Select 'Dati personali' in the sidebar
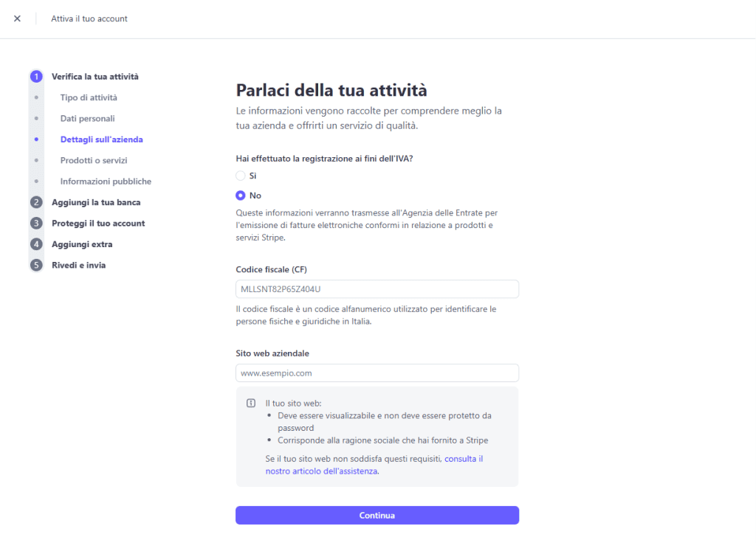This screenshot has height=543, width=756. (x=87, y=118)
